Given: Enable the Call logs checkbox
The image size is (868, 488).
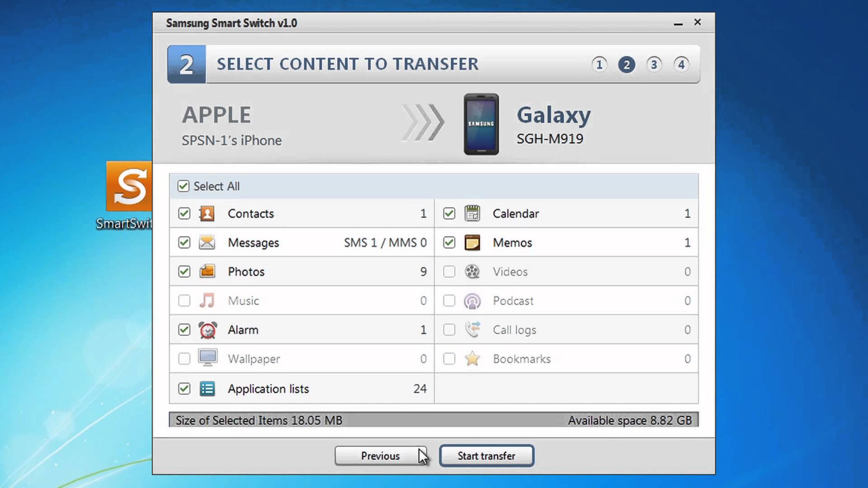Looking at the screenshot, I should tap(448, 329).
